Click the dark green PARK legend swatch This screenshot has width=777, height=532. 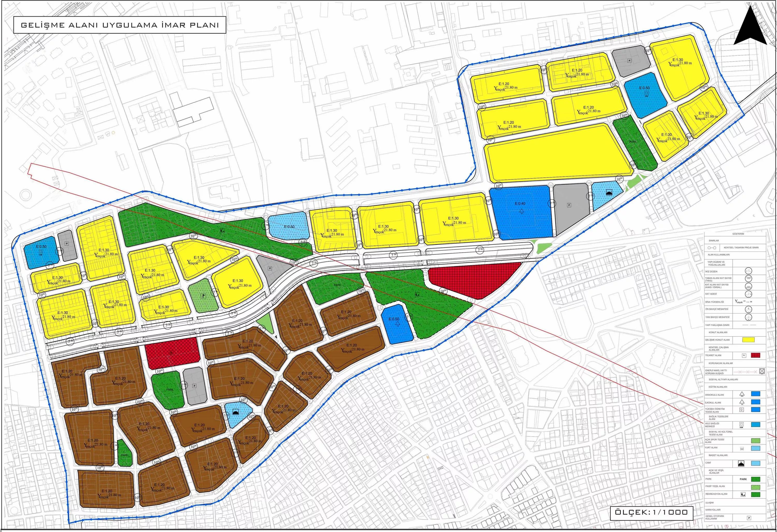755,479
